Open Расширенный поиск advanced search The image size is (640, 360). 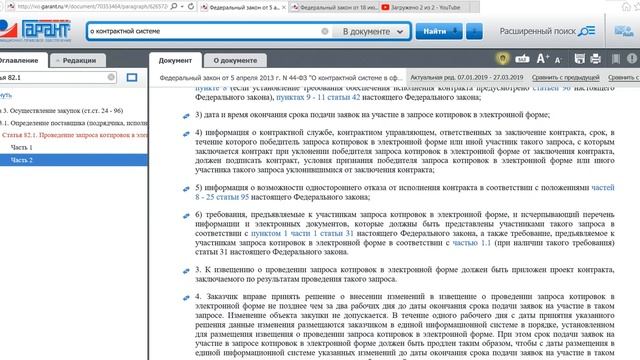tap(547, 31)
